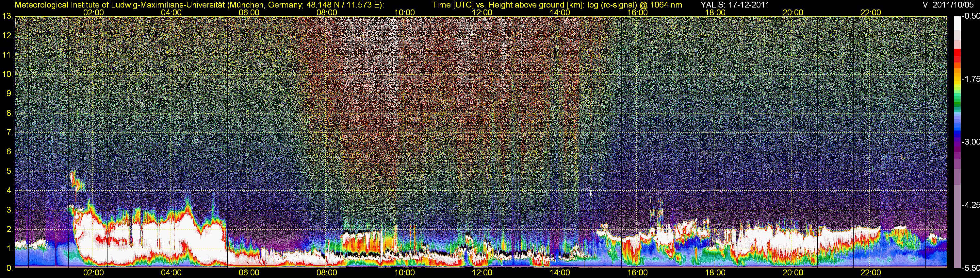Click the -4.25 color scale value
The width and height of the screenshot is (980, 278).
coord(971,205)
